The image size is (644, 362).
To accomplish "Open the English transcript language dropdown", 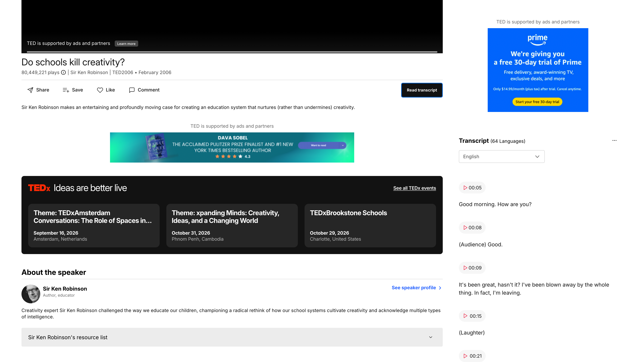I will pyautogui.click(x=501, y=157).
